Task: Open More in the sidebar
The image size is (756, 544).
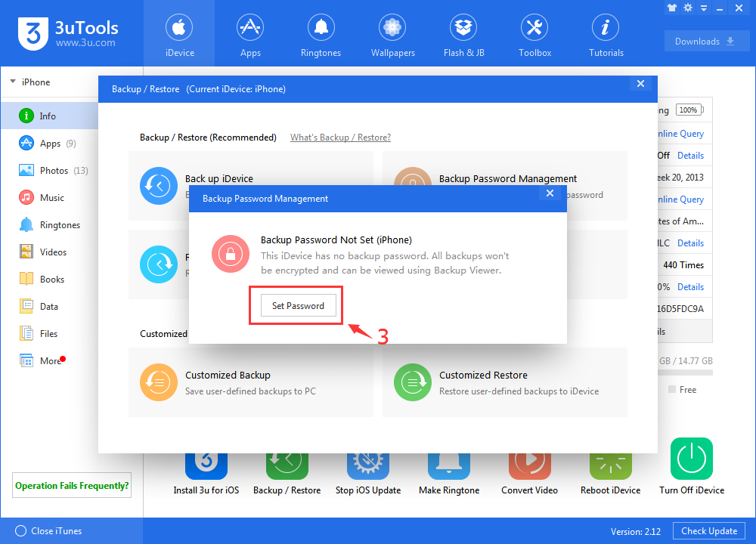Action: pos(49,361)
